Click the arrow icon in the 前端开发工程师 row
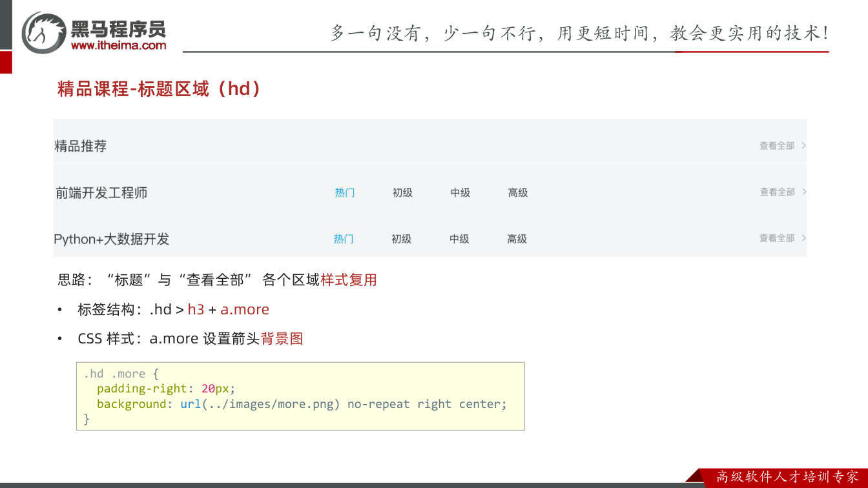This screenshot has height=488, width=868. pyautogui.click(x=803, y=192)
